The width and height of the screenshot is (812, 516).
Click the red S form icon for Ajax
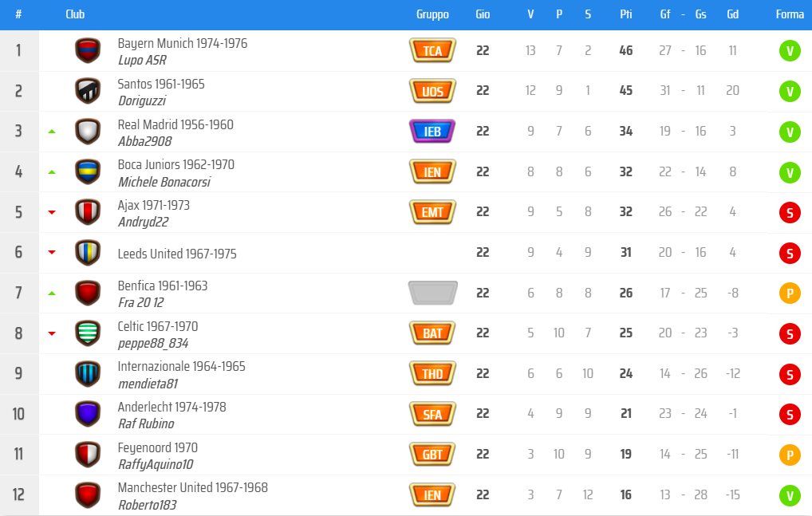click(790, 213)
